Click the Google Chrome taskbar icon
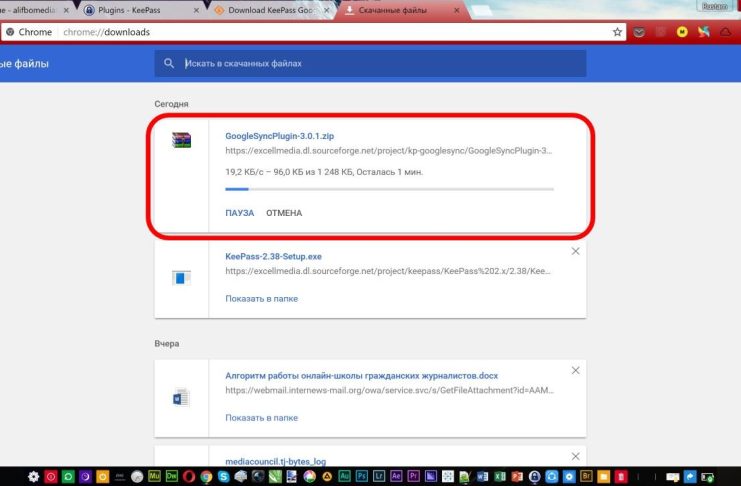Image resolution: width=741 pixels, height=486 pixels. point(206,477)
